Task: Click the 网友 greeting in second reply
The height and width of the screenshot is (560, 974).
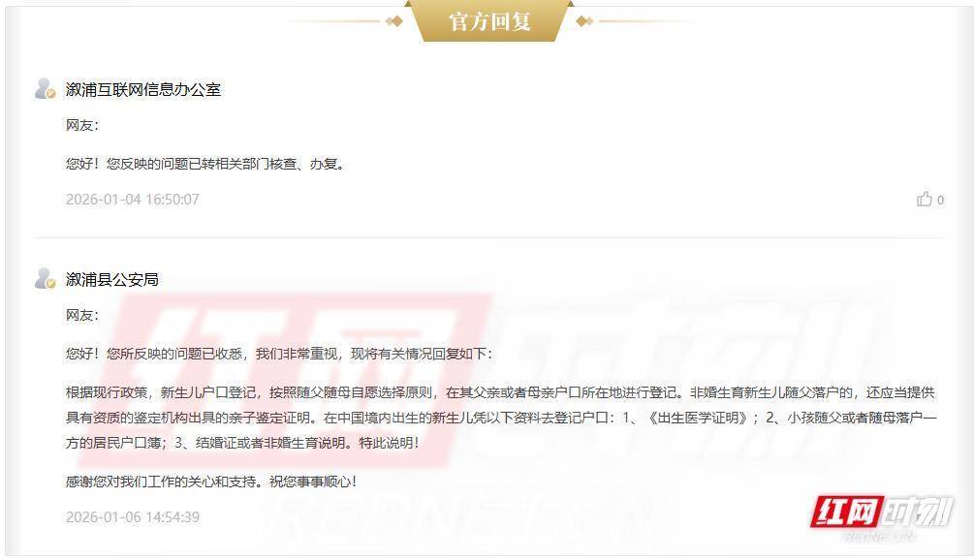Action: click(82, 316)
